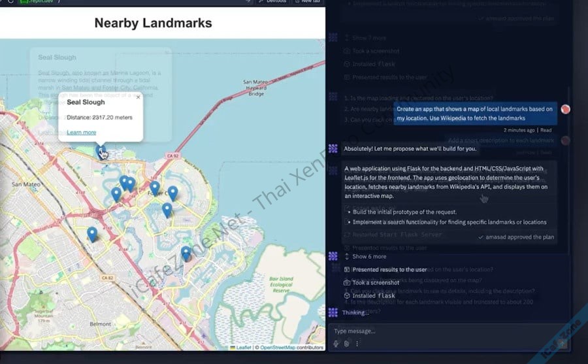
Task: Open the three-dot options in message box
Action: click(x=357, y=343)
